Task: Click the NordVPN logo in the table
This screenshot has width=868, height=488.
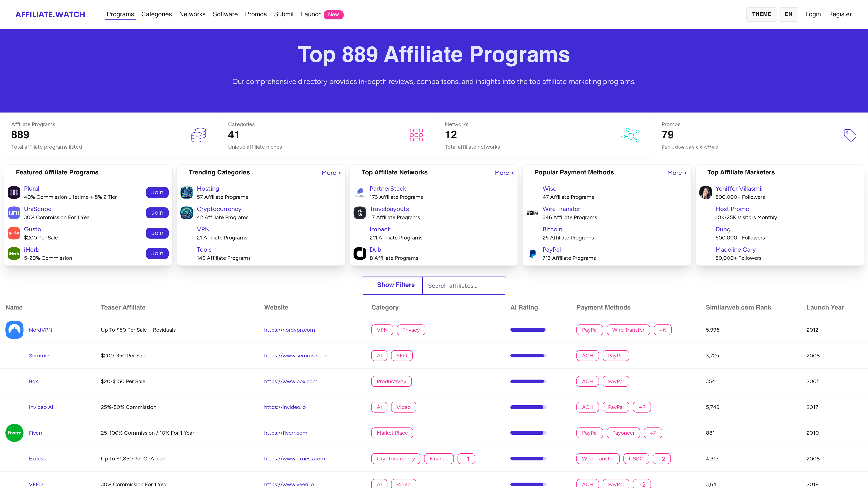Action: pos(14,330)
